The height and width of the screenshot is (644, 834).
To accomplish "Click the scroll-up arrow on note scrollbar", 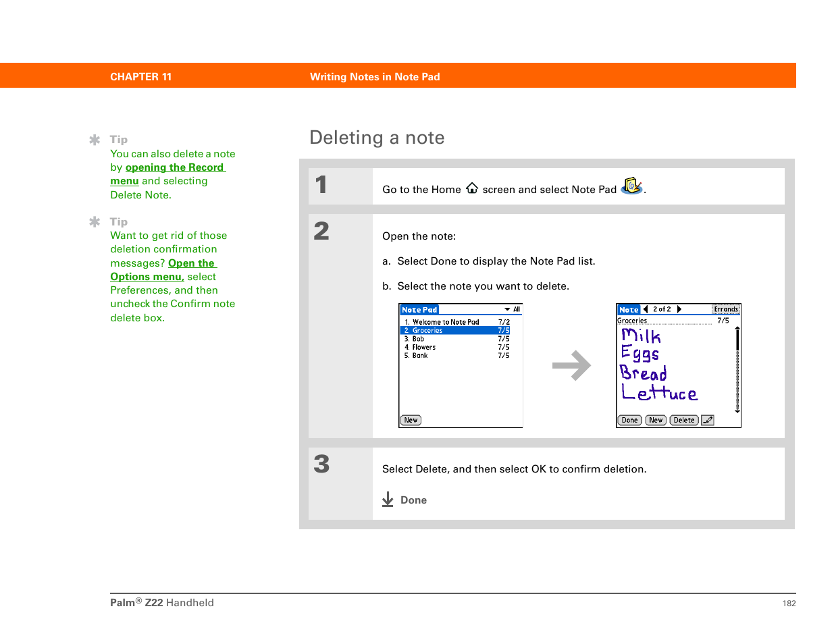I will [737, 328].
